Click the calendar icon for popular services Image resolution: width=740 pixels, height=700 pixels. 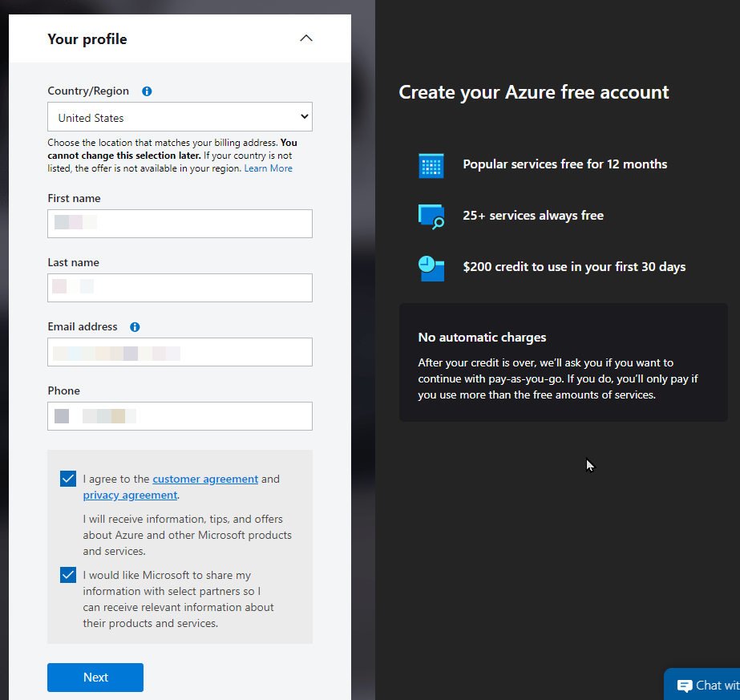pyautogui.click(x=431, y=165)
